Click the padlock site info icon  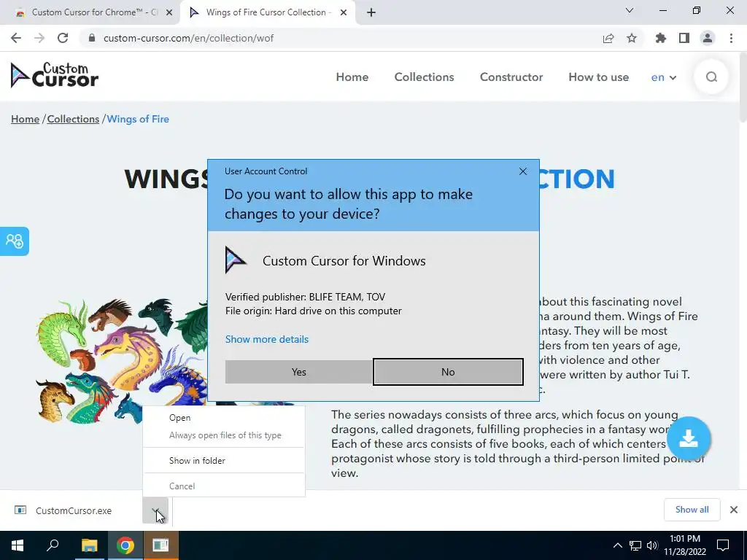point(92,38)
